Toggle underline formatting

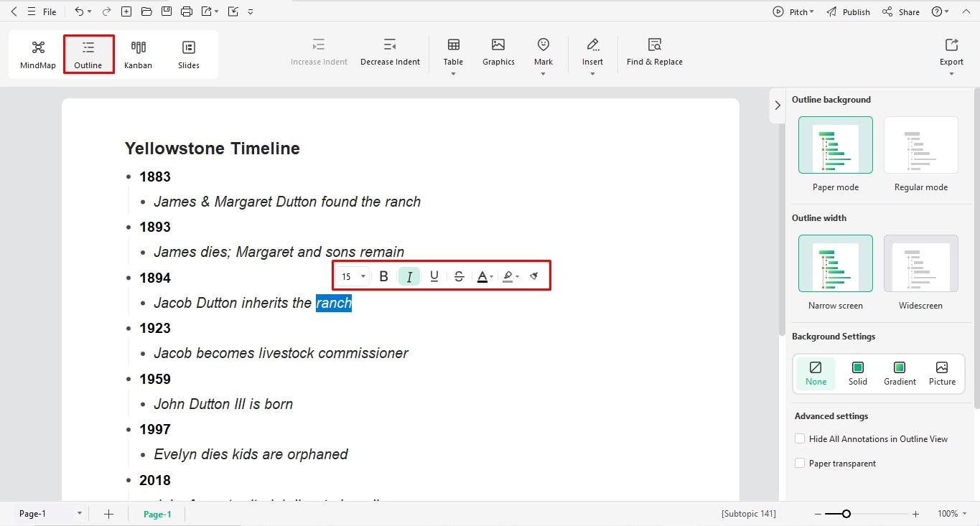point(434,276)
